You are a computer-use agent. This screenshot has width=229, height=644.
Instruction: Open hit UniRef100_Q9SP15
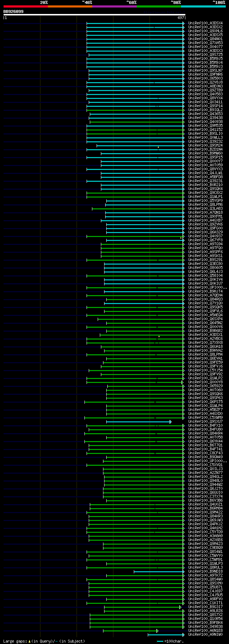(x=205, y=157)
